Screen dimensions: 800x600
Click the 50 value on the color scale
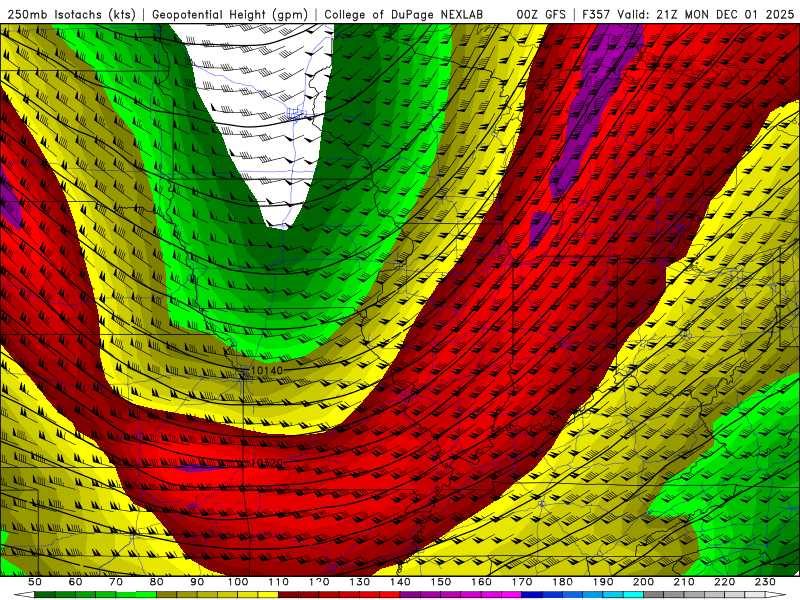[x=34, y=582]
